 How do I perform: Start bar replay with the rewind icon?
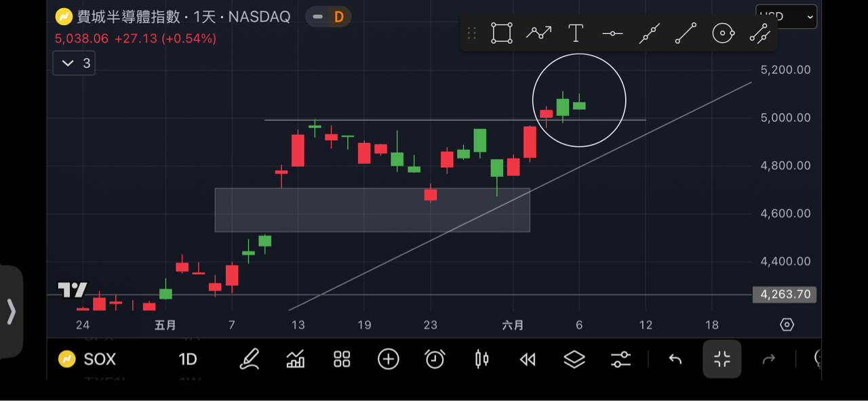(x=528, y=360)
